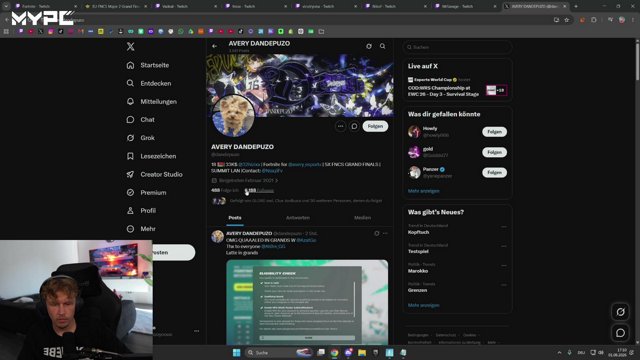Switch to the Medien tab
This screenshot has height=360, width=640.
tap(362, 218)
